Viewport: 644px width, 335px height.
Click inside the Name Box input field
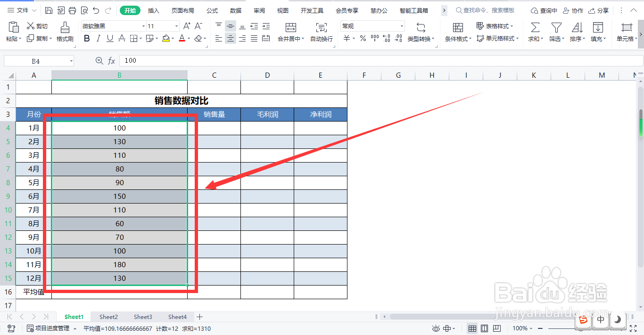[x=33, y=60]
